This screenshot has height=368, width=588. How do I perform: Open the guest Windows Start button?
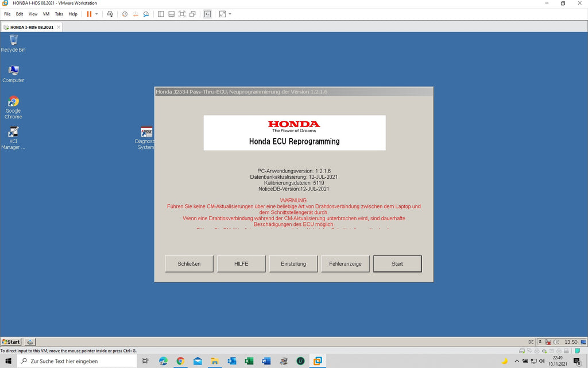pyautogui.click(x=11, y=342)
